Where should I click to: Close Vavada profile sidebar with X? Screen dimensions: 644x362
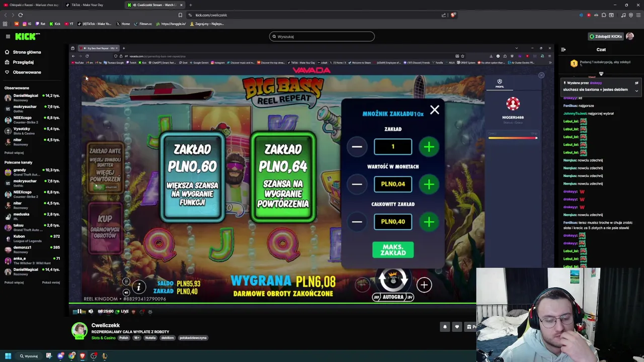coord(541,75)
